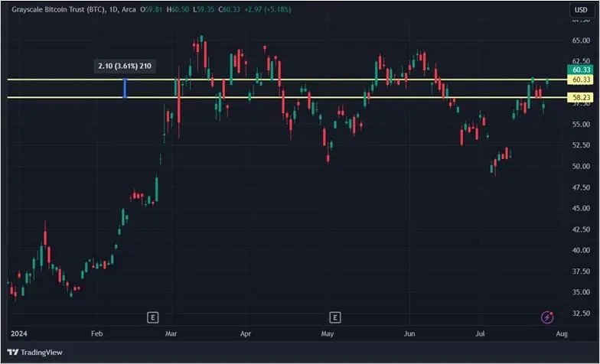The height and width of the screenshot is (364, 600).
Task: Click the yellow 58.23 horizontal line label
Action: 581,98
